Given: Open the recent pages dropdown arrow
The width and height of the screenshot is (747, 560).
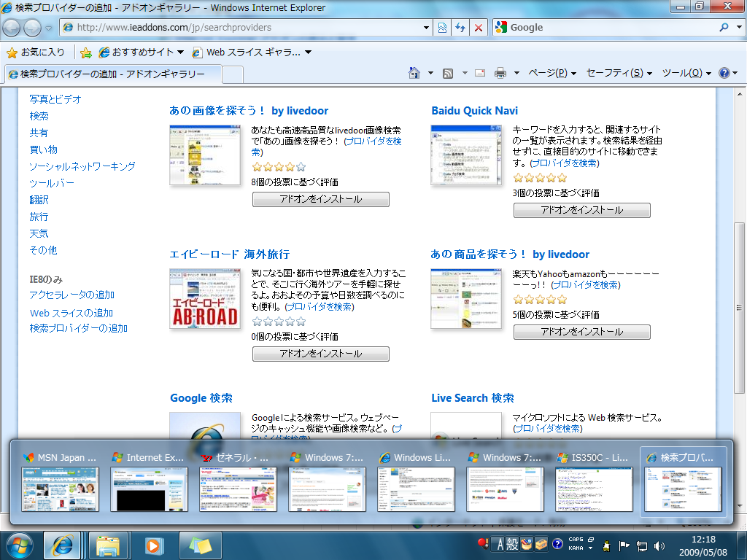Looking at the screenshot, I should click(x=48, y=28).
